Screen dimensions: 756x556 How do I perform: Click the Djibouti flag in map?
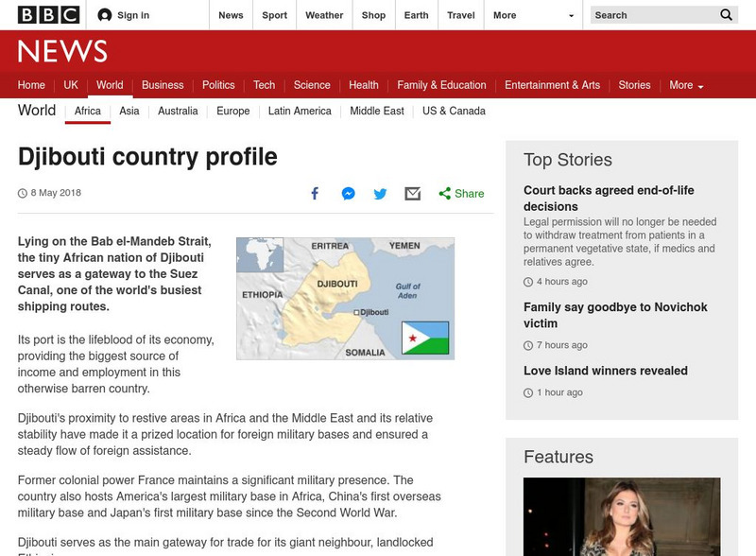point(425,338)
